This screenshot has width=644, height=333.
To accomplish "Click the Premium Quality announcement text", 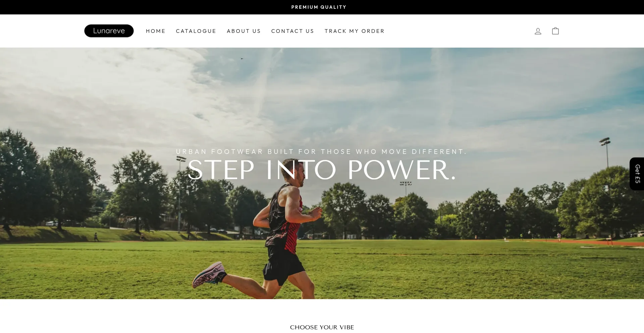I will tap(319, 7).
